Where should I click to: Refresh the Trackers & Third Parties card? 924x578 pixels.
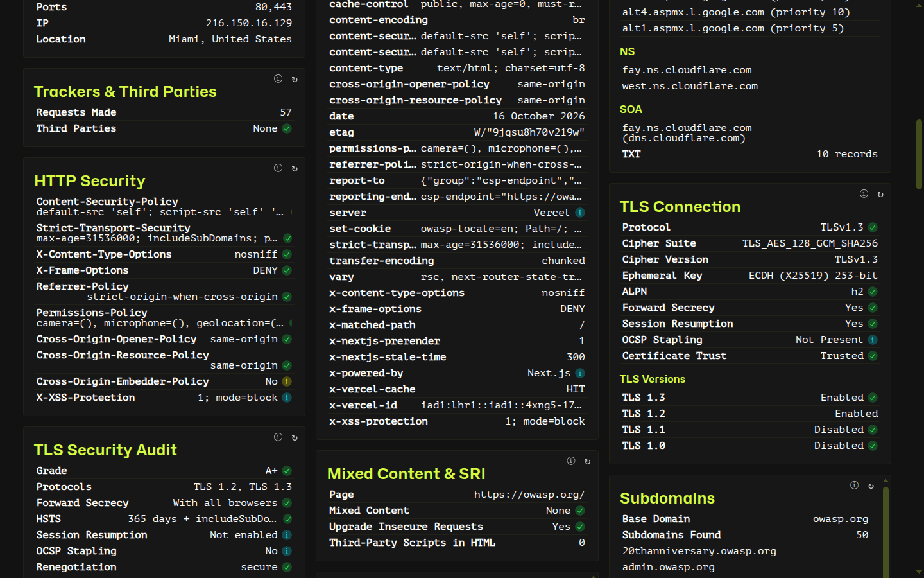click(295, 80)
